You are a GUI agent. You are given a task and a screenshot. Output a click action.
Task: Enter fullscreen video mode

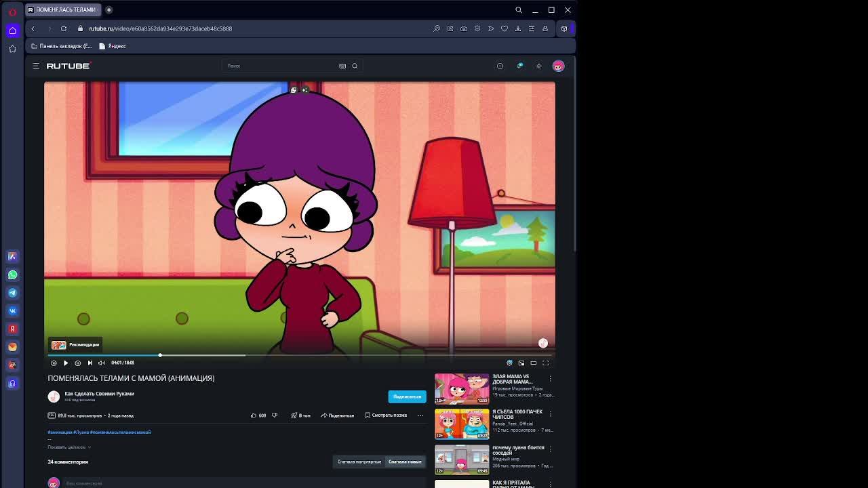[546, 363]
